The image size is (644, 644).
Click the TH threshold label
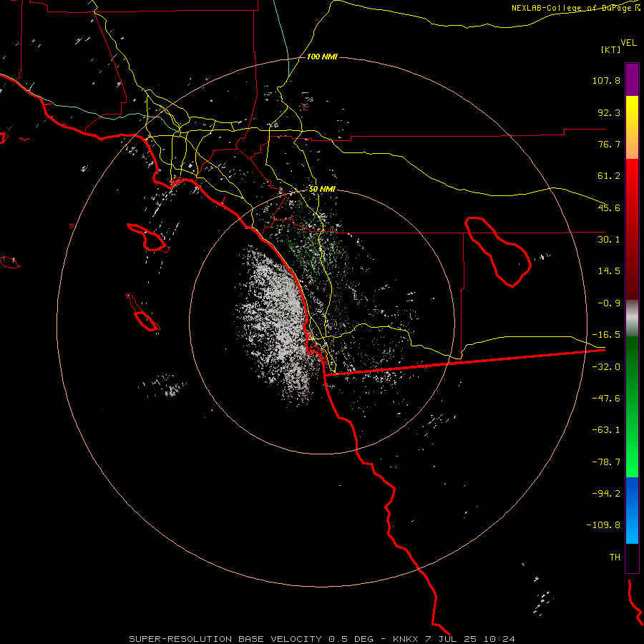click(x=615, y=557)
